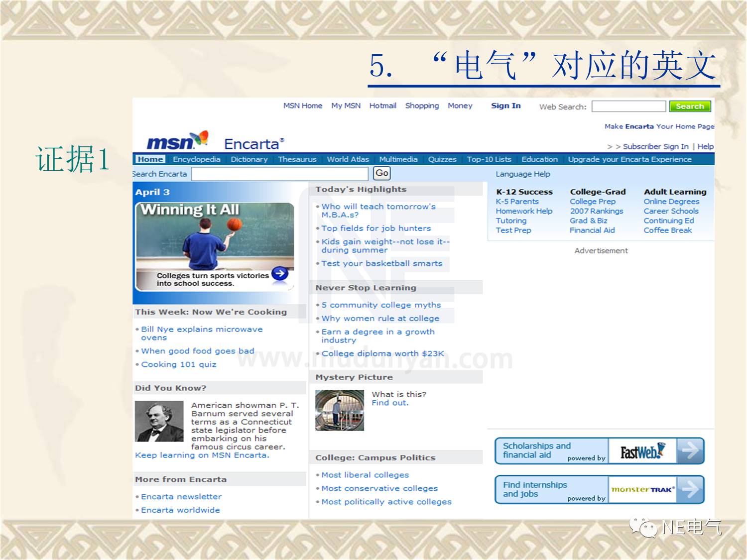The image size is (747, 560).
Task: Open the College Prep link
Action: [x=593, y=202]
